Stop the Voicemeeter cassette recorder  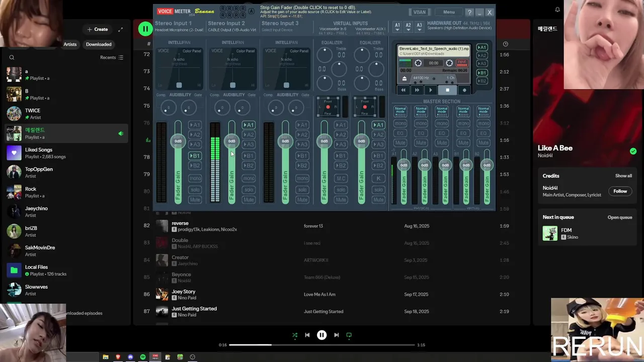(x=447, y=90)
